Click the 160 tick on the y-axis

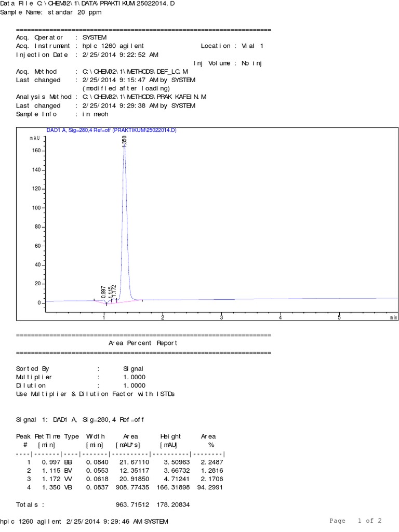[36, 151]
